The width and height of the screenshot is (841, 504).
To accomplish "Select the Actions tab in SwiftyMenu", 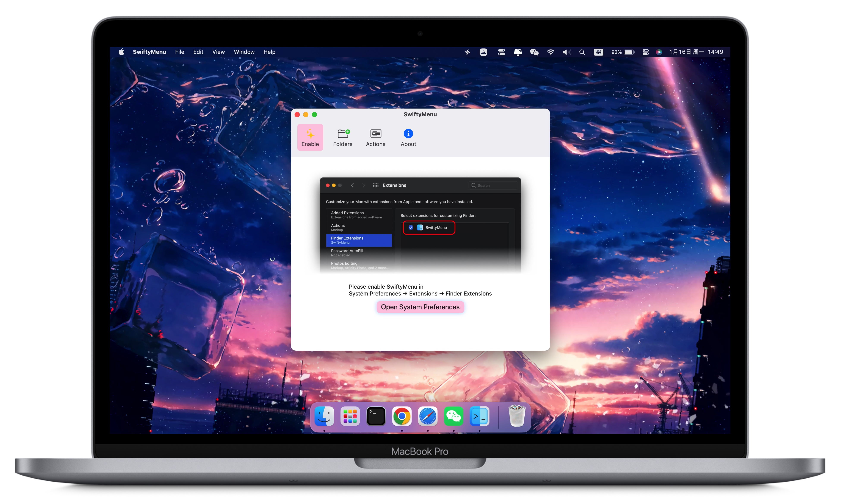I will click(375, 137).
